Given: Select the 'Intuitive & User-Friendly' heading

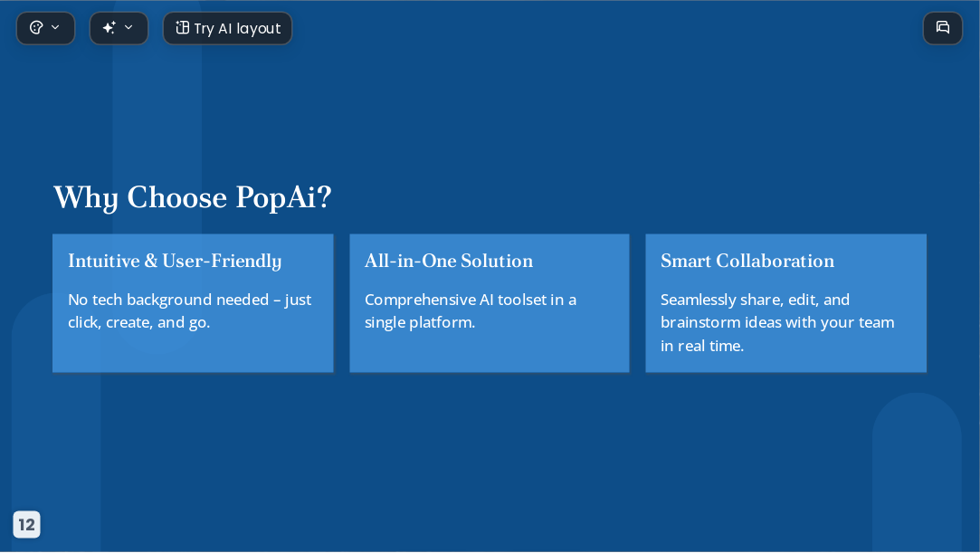Looking at the screenshot, I should click(x=175, y=262).
